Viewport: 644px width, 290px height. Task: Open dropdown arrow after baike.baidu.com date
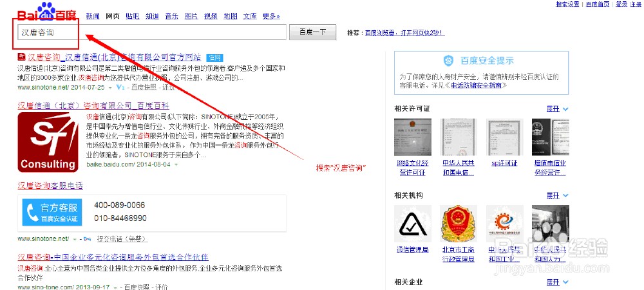point(176,165)
